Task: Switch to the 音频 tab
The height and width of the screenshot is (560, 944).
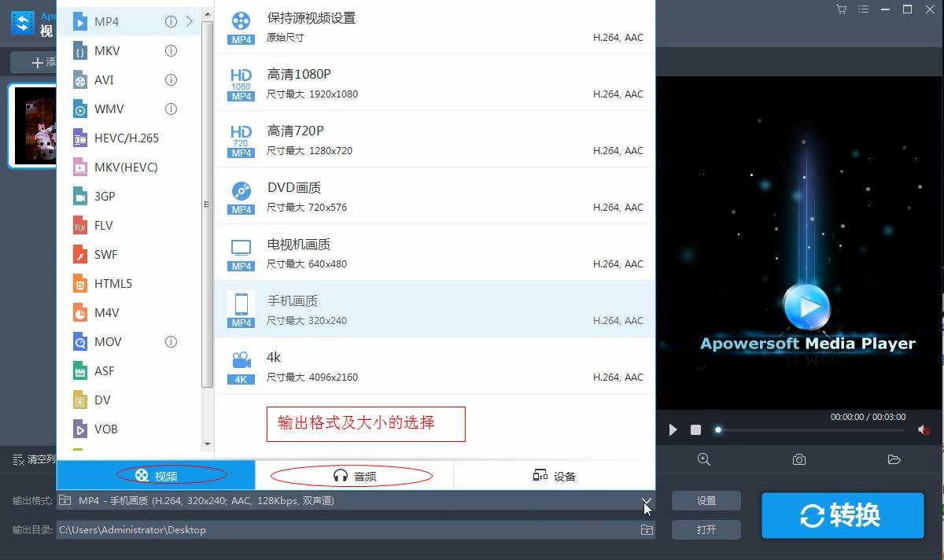Action: click(354, 475)
